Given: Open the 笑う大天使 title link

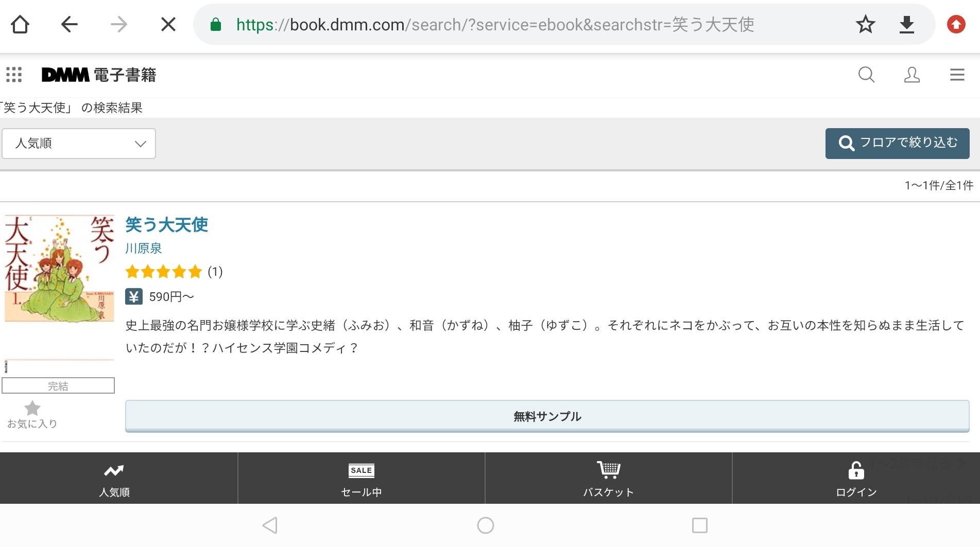Looking at the screenshot, I should 166,225.
